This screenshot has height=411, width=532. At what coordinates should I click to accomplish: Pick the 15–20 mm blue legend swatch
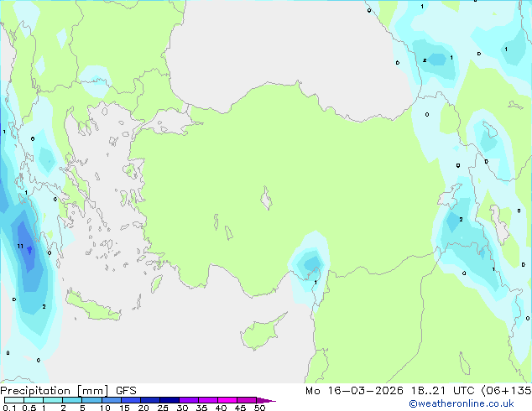[131, 400]
